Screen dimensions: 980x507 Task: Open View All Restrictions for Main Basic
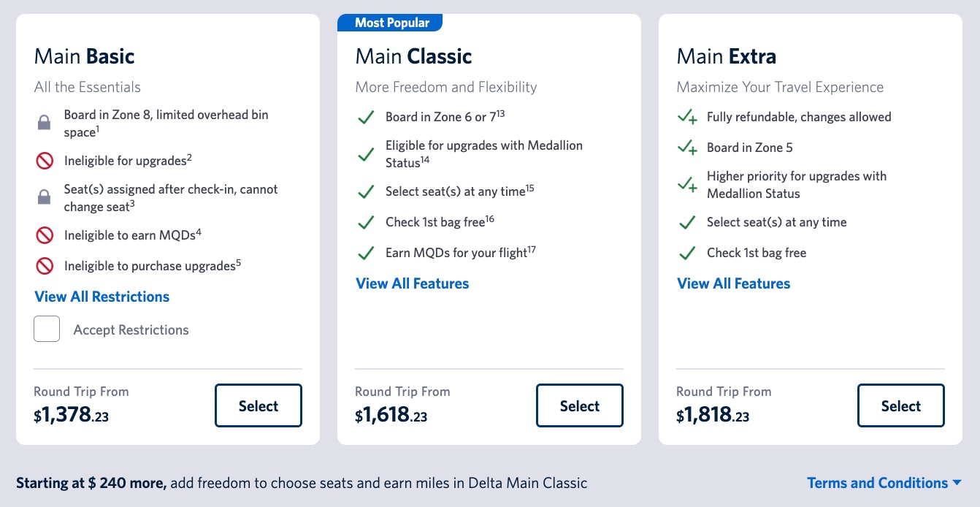102,297
